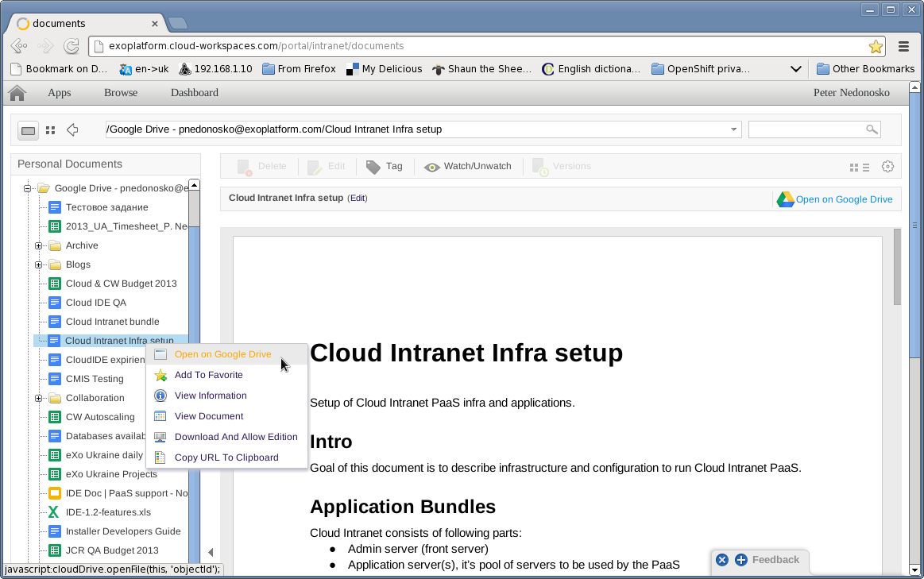The width and height of the screenshot is (924, 579).
Task: Open My Delicious bookmark
Action: [384, 69]
